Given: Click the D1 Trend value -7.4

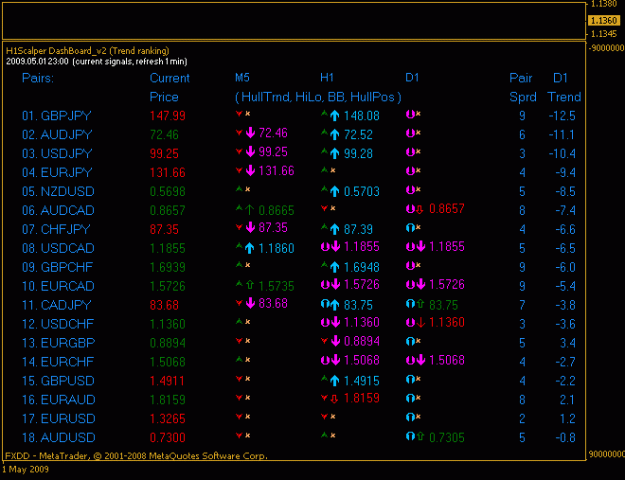Looking at the screenshot, I should [x=565, y=210].
